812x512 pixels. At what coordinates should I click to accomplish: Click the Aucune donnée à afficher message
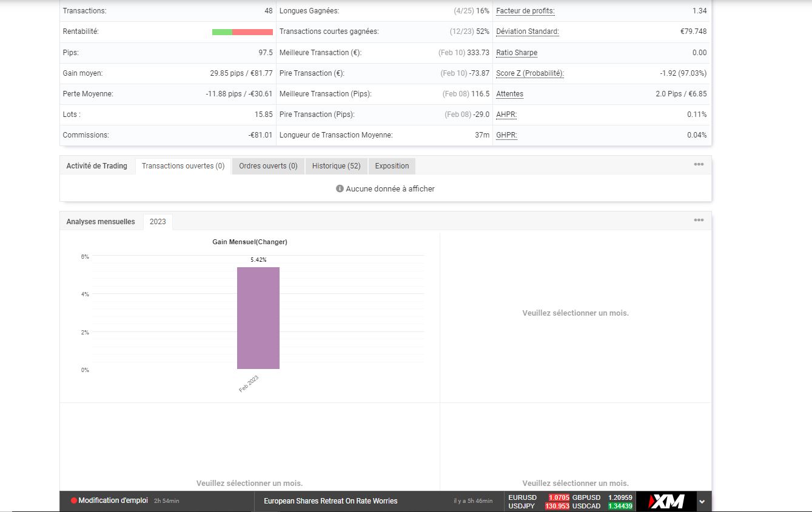391,189
